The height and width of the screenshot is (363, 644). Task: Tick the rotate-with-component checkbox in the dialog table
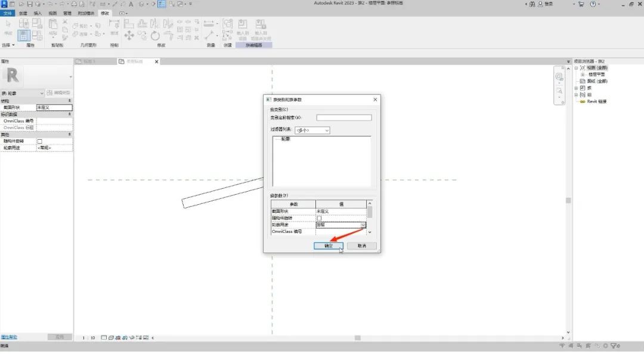[319, 218]
